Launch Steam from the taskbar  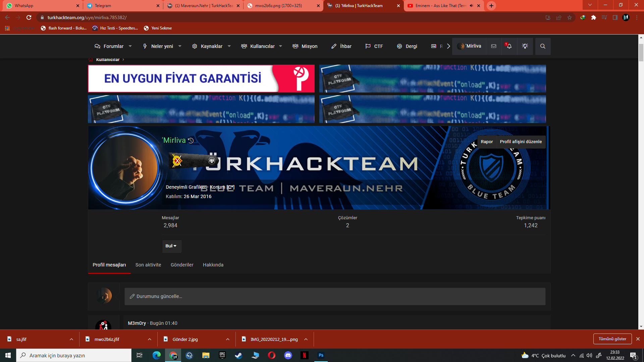pos(238,355)
